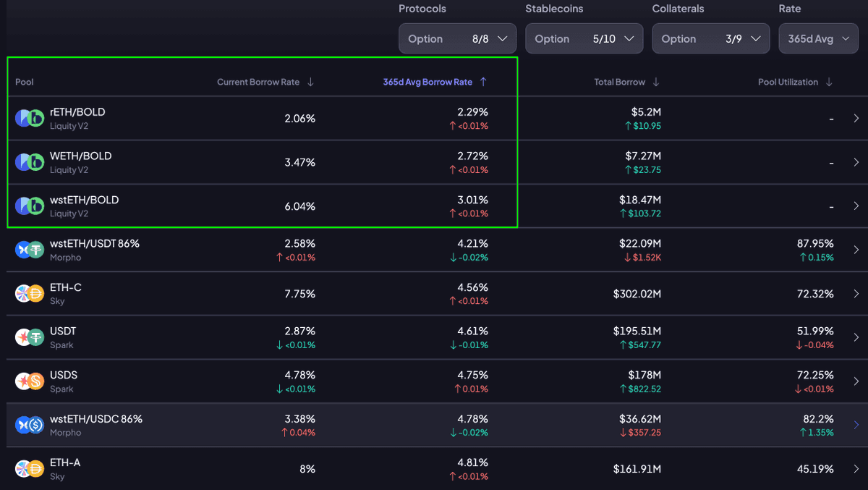
Task: Open the ETH-A row chevron
Action: point(856,469)
